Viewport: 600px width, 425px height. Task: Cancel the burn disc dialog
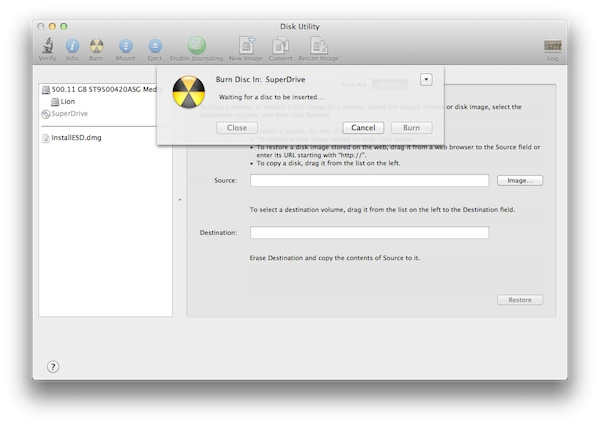click(363, 128)
